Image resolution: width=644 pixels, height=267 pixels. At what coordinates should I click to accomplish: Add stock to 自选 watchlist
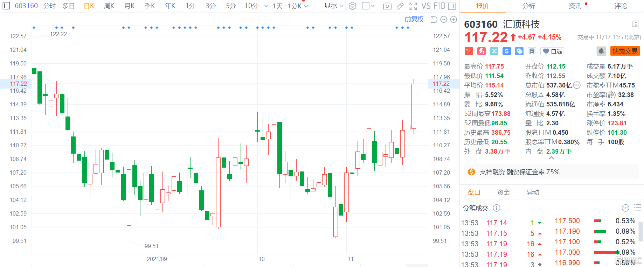[x=552, y=51]
